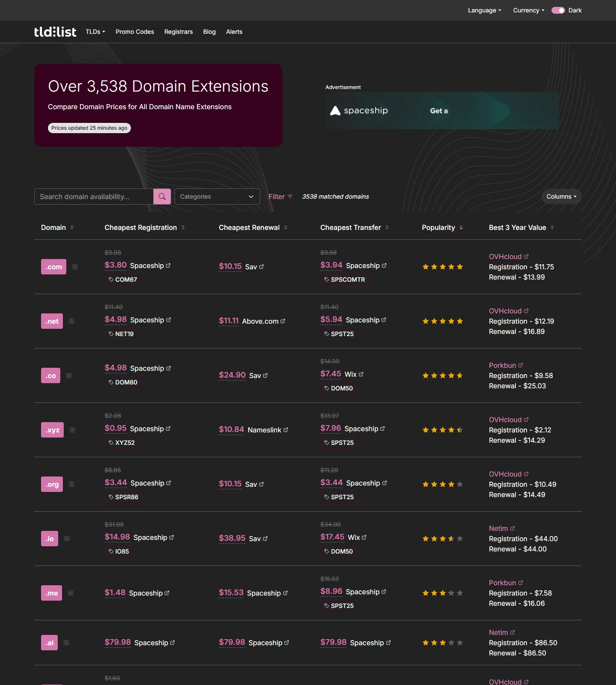
Task: Open the Blog page
Action: coord(210,32)
